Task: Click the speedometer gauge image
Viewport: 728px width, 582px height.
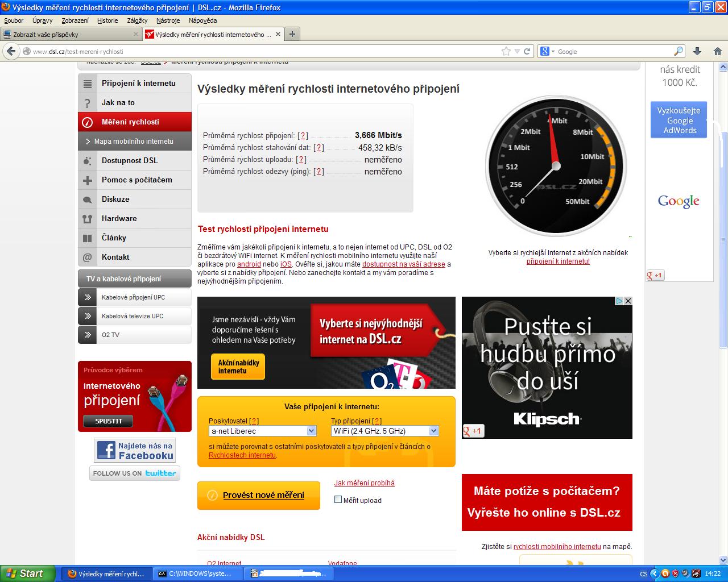Action: point(556,165)
